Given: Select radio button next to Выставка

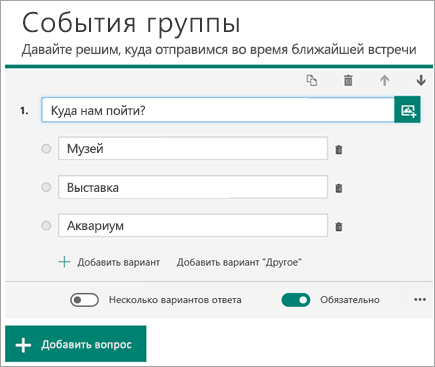Looking at the screenshot, I should (46, 187).
